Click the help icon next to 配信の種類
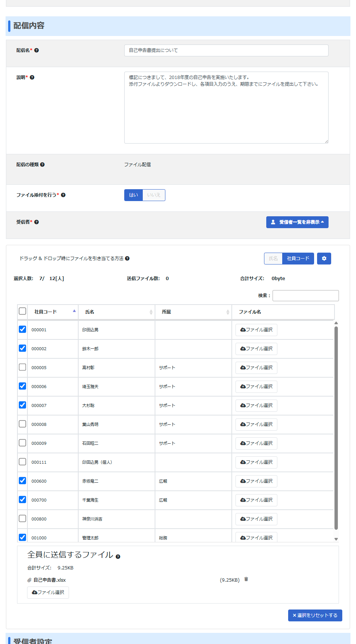The width and height of the screenshot is (356, 644). pos(42,165)
